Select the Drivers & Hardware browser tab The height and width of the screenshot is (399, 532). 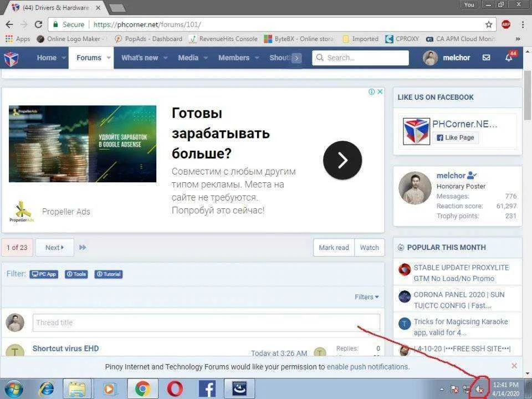pos(56,7)
